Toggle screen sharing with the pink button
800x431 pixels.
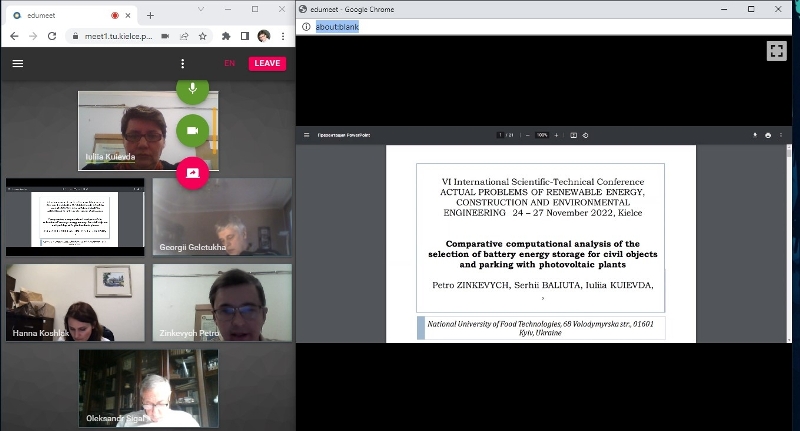pyautogui.click(x=192, y=173)
